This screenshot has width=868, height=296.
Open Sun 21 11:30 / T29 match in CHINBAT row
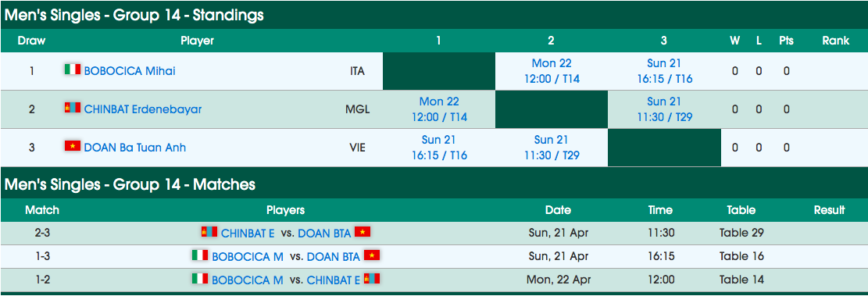coord(664,109)
